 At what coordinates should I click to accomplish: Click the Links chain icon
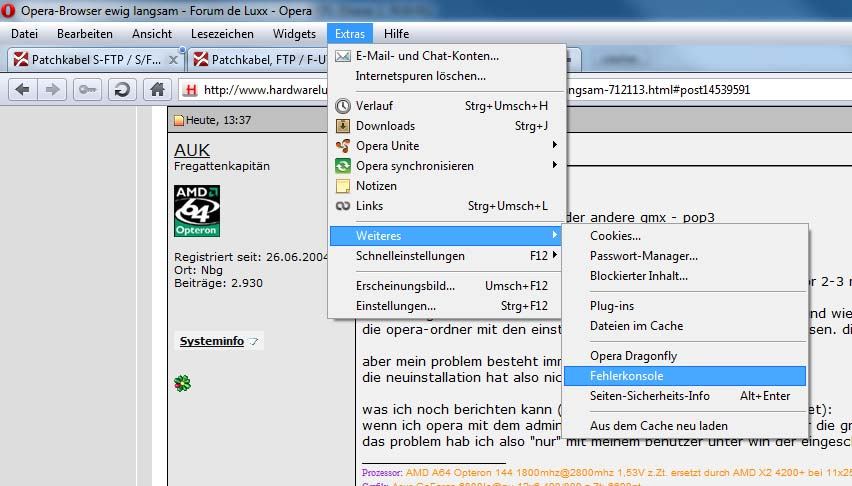(x=342, y=206)
